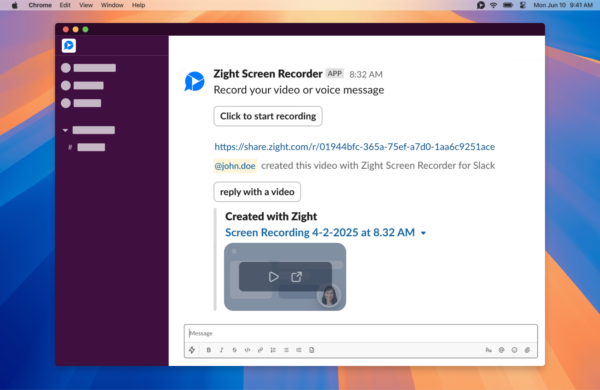Open Control Center in menu bar
This screenshot has width=600, height=390.
523,5
